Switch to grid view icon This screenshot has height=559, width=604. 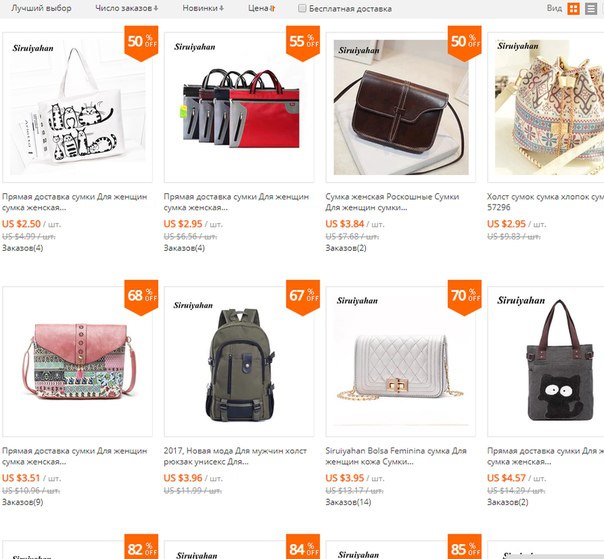pos(573,8)
